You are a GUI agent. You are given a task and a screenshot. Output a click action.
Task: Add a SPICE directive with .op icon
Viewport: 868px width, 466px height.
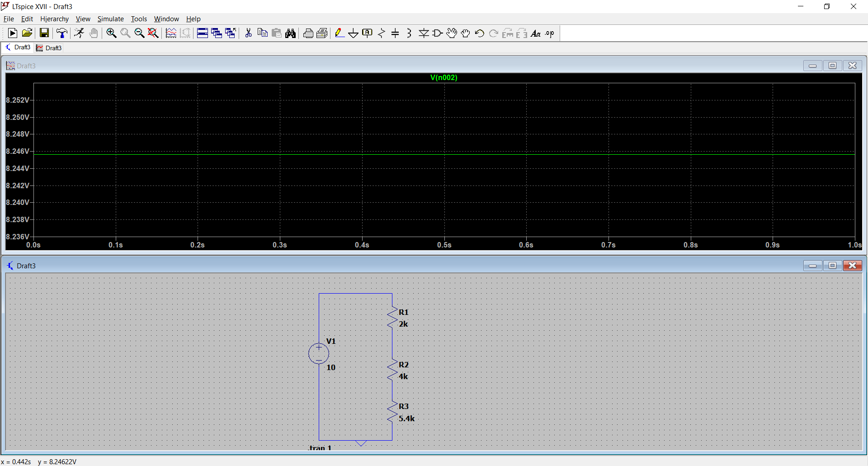[x=549, y=33]
